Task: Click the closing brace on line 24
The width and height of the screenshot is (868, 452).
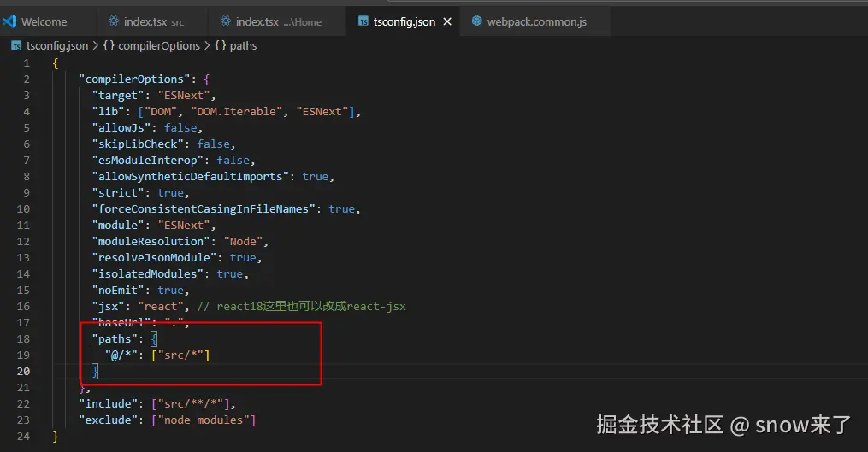Action: tap(56, 436)
